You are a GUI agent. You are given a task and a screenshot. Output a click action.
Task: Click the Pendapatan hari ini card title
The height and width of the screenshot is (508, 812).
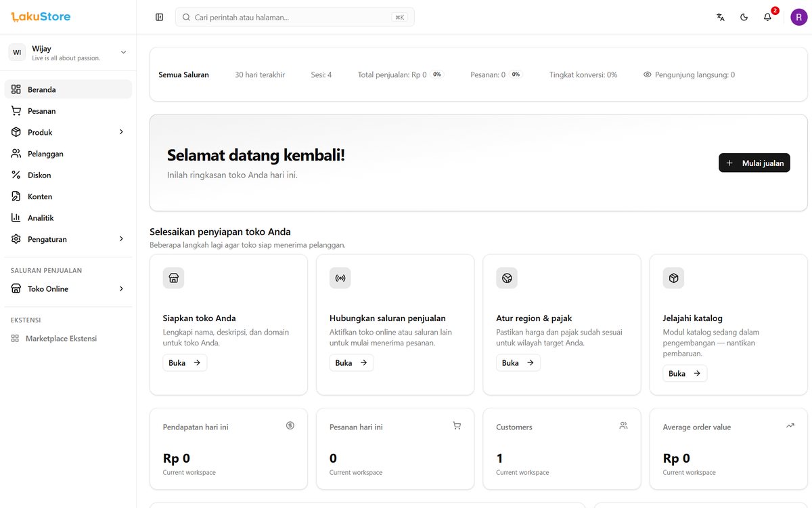(x=196, y=427)
